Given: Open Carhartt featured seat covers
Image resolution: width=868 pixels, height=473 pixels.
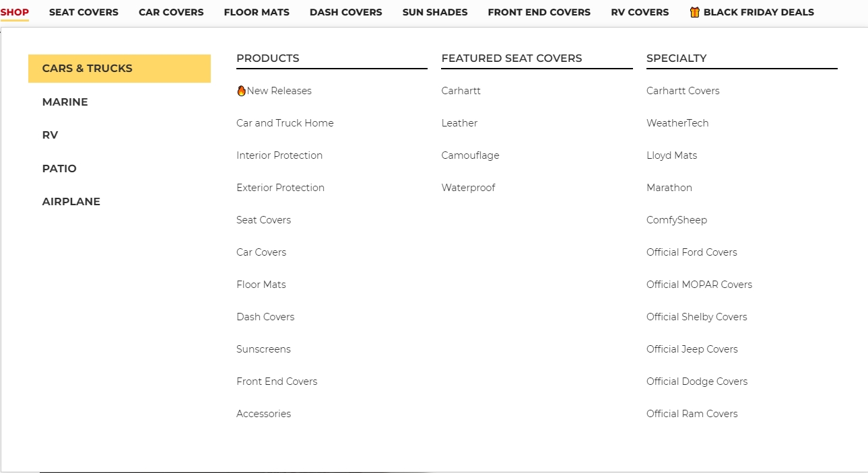Looking at the screenshot, I should point(461,91).
